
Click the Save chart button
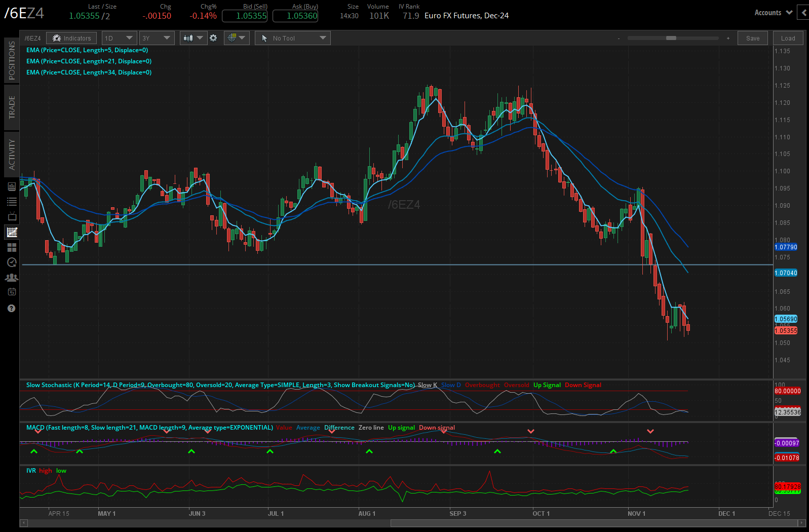752,38
